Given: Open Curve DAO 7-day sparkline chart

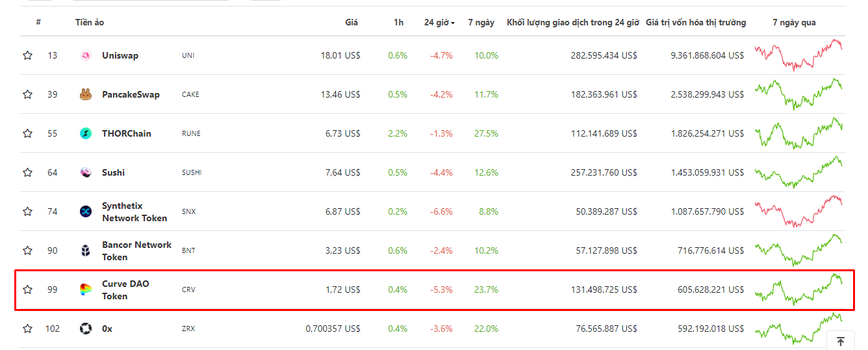Looking at the screenshot, I should [x=798, y=289].
